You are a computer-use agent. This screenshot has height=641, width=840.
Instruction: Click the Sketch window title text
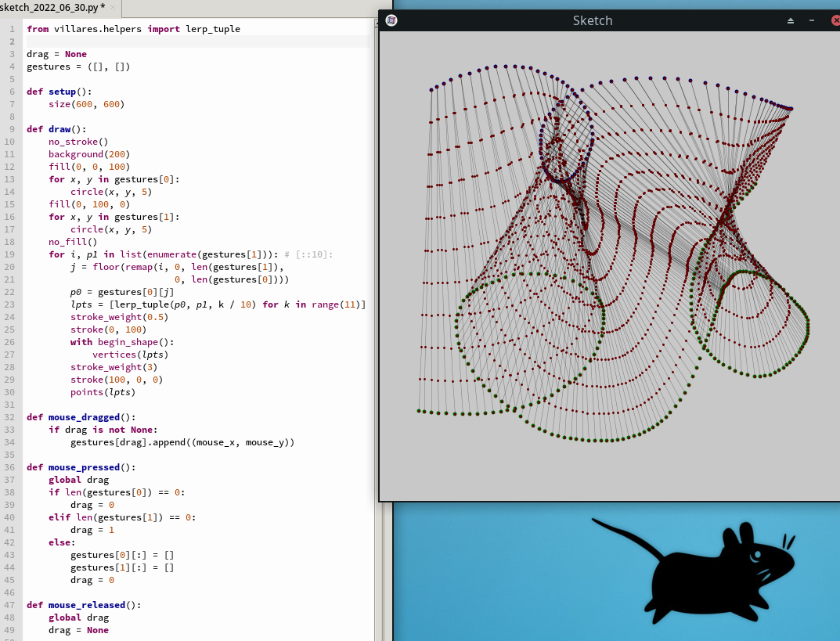(x=593, y=20)
